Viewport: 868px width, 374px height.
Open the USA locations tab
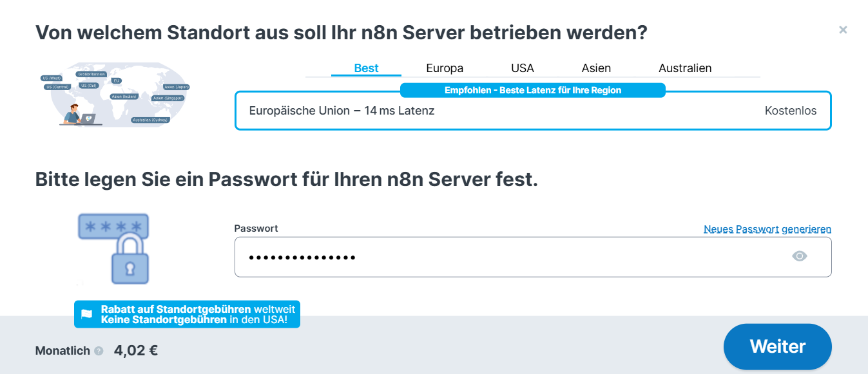(523, 68)
